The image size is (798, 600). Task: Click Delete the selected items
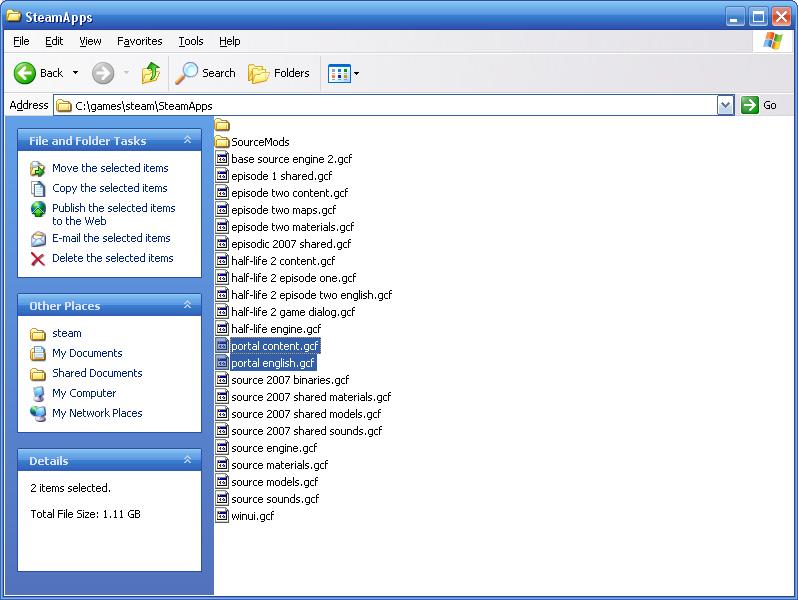pos(112,258)
